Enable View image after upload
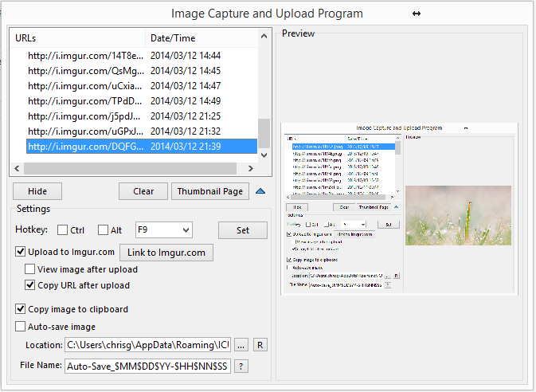This screenshot has height=392, width=536. point(29,269)
